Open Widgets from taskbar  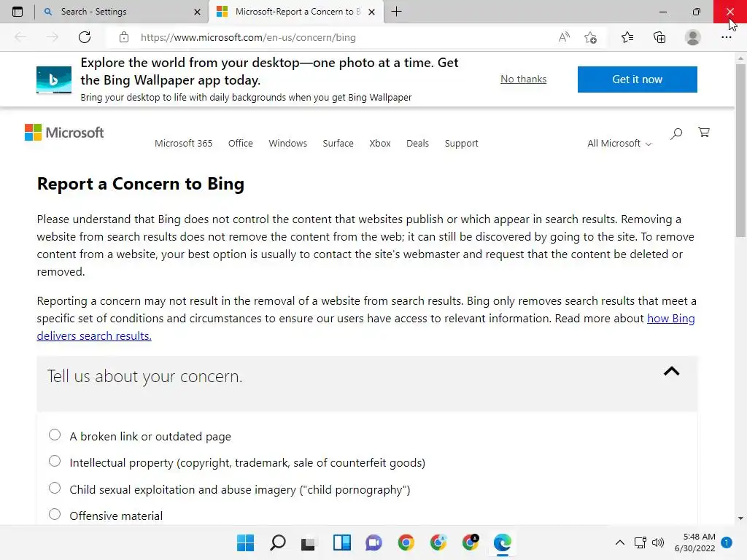pos(341,542)
